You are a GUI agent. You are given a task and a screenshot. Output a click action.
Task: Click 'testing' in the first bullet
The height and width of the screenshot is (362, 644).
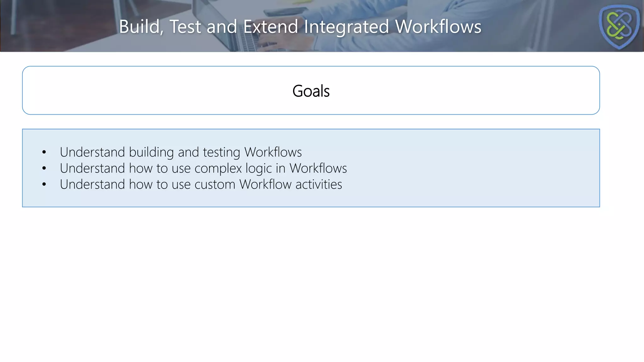coord(221,152)
